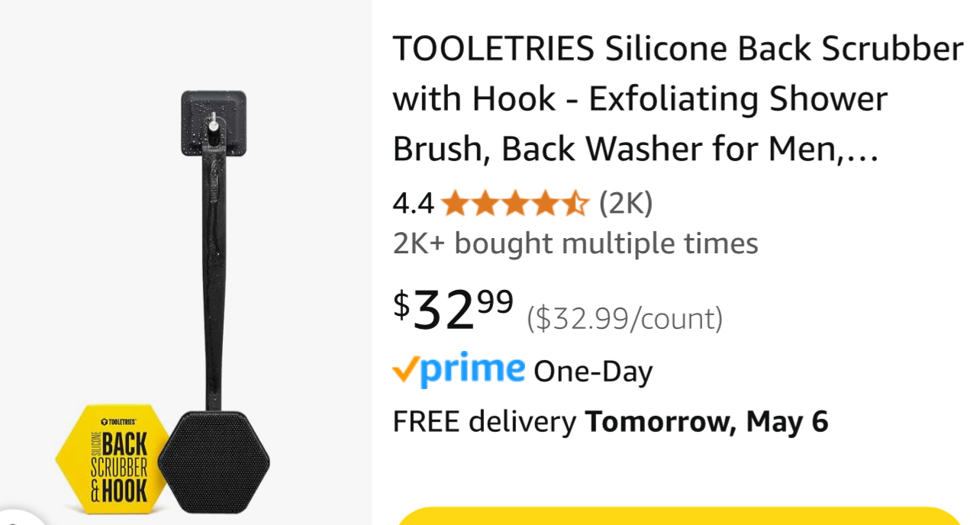Viewport: 980px width, 525px height.
Task: Tap the orange prime checkmark icon
Action: pos(405,371)
